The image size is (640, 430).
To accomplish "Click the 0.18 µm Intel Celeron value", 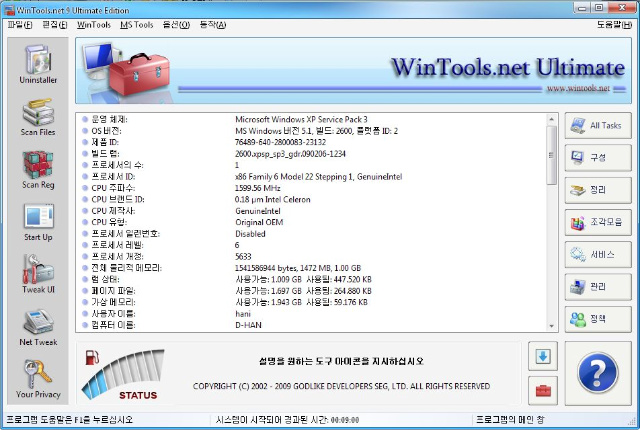I will (273, 199).
